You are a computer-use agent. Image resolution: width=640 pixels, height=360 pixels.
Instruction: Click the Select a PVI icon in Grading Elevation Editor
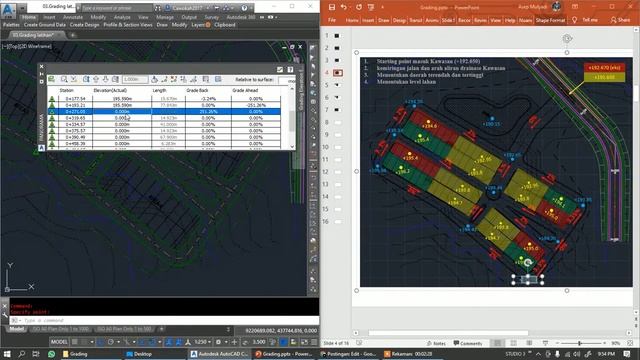click(52, 79)
